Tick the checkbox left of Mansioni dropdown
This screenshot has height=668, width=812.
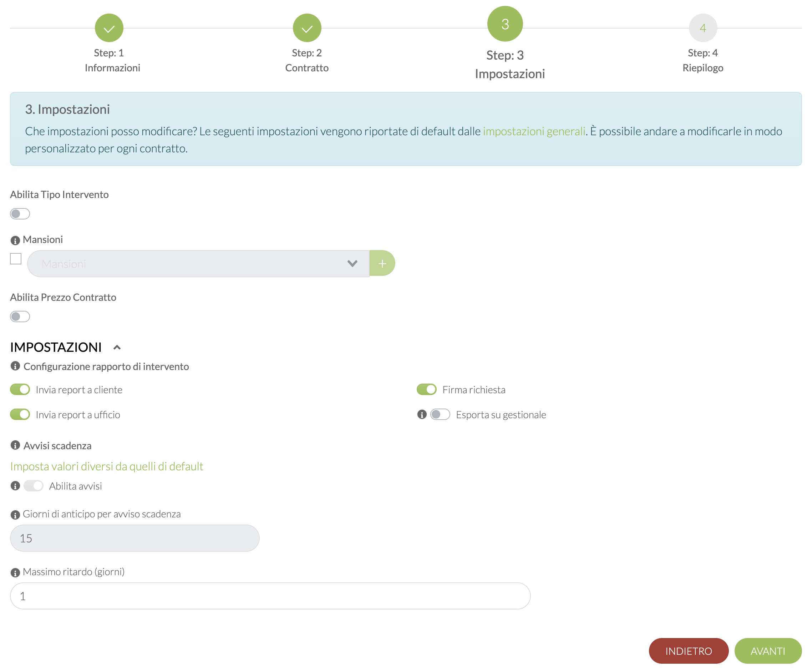[x=16, y=259]
